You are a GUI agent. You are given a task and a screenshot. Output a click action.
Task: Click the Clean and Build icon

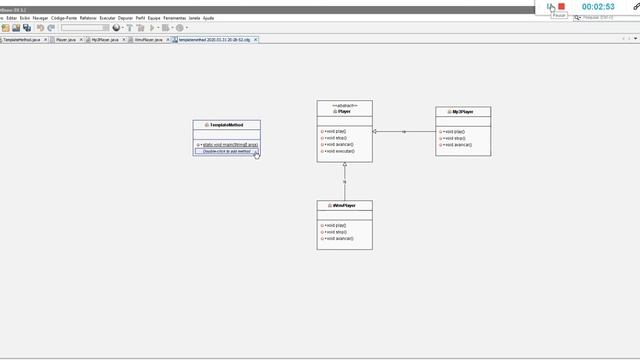[x=141, y=28]
